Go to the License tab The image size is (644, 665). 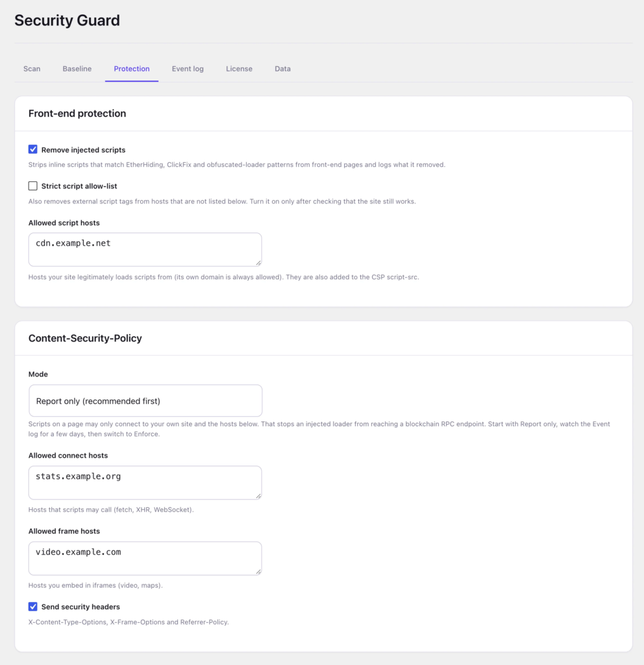[239, 69]
